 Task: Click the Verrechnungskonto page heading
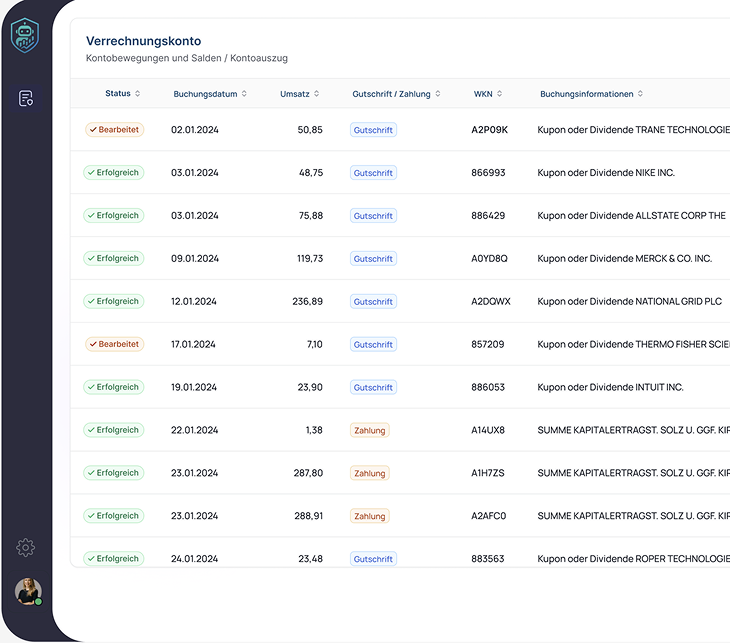[x=143, y=41]
